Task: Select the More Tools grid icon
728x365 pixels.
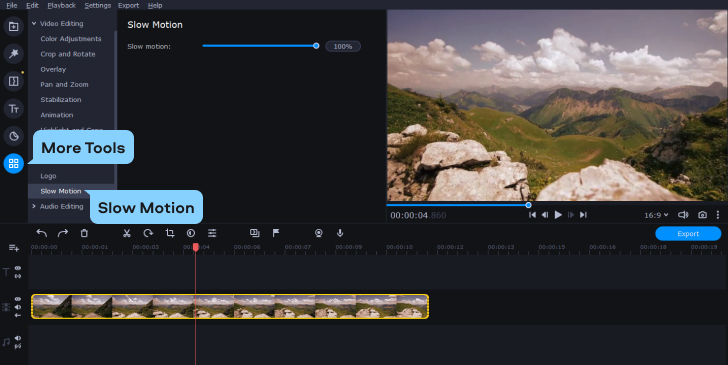Action: click(13, 163)
